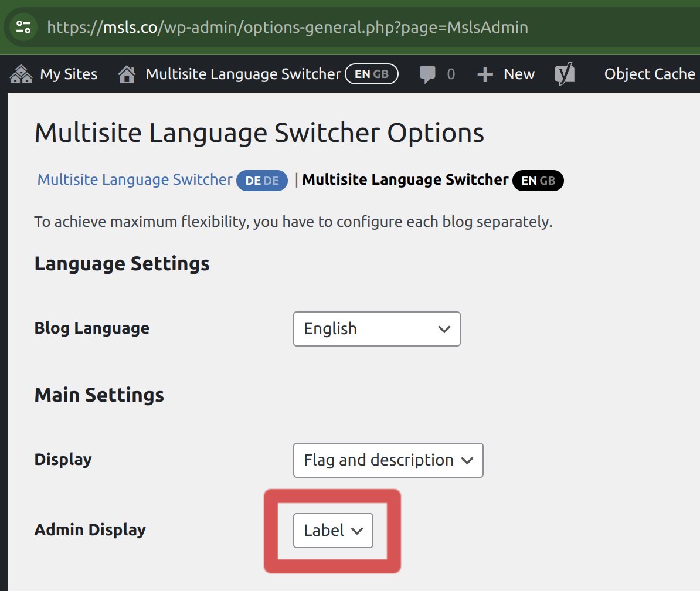Open the Admin Display Label dropdown
This screenshot has height=591, width=700.
333,530
